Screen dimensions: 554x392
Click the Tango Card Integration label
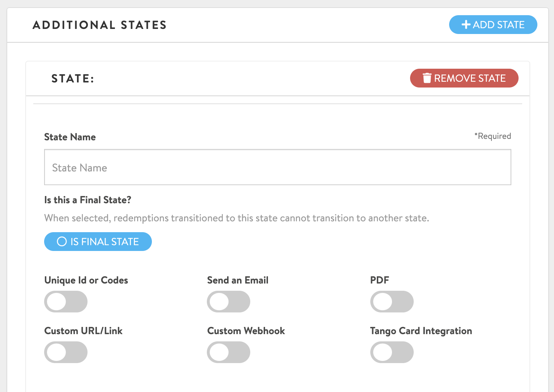click(421, 331)
